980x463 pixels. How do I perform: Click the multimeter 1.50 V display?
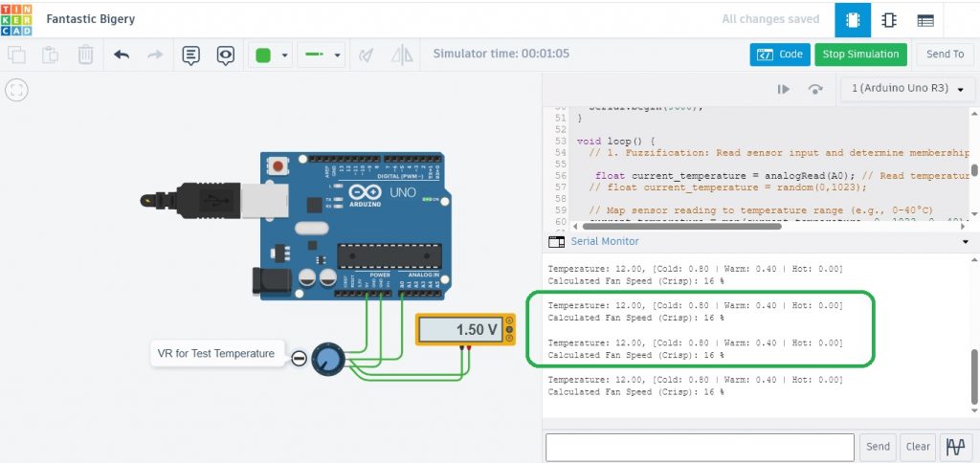click(x=462, y=329)
